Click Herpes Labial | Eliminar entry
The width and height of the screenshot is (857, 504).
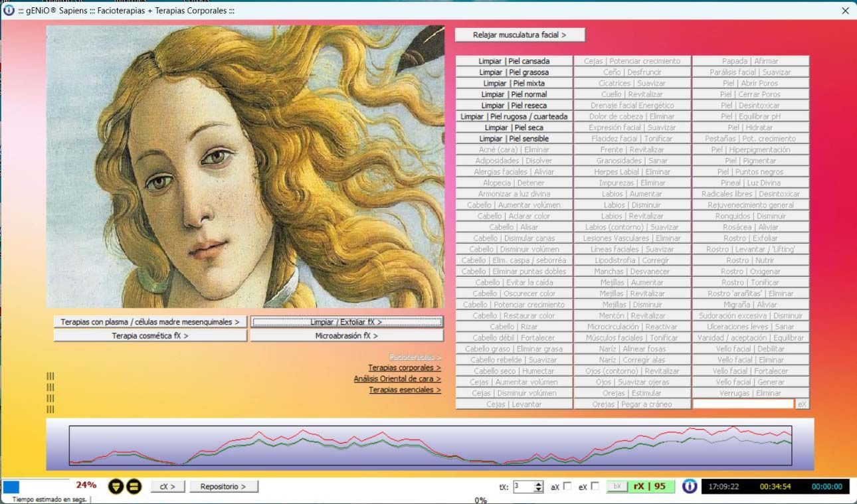coord(632,172)
